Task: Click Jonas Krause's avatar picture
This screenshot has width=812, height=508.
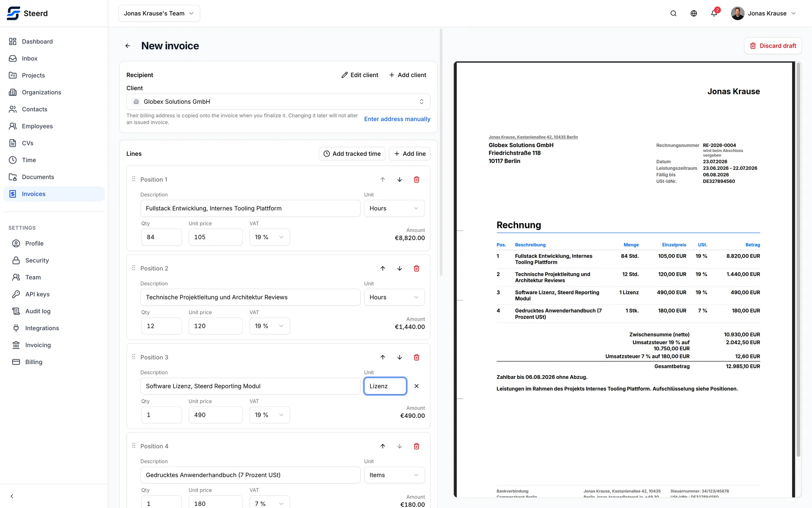Action: click(x=737, y=13)
